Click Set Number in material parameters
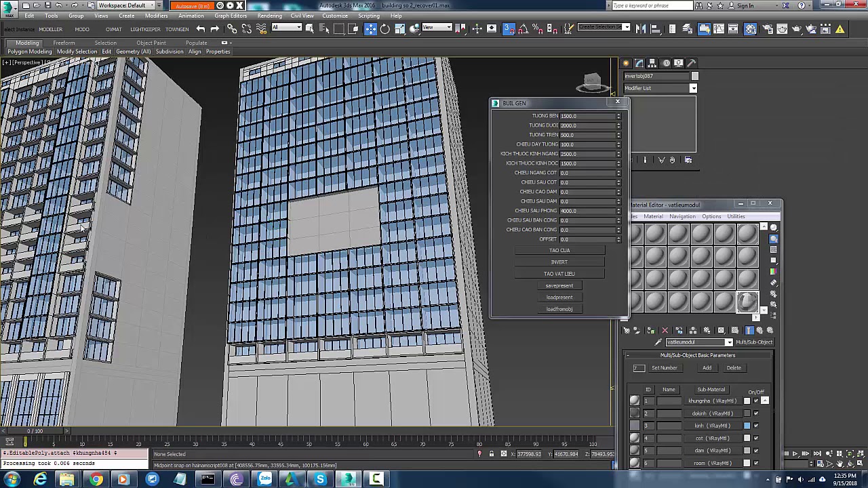 point(664,368)
